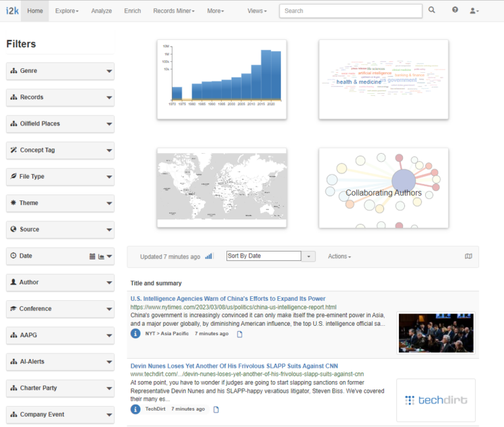The image size is (504, 427).
Task: Click info icon on NYT article
Action: [136, 334]
